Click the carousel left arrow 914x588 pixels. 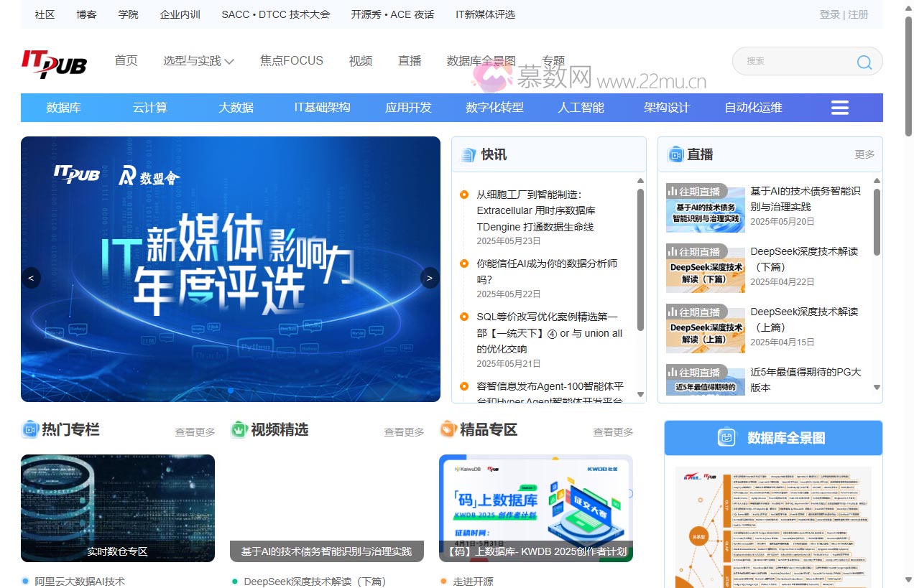click(x=31, y=278)
